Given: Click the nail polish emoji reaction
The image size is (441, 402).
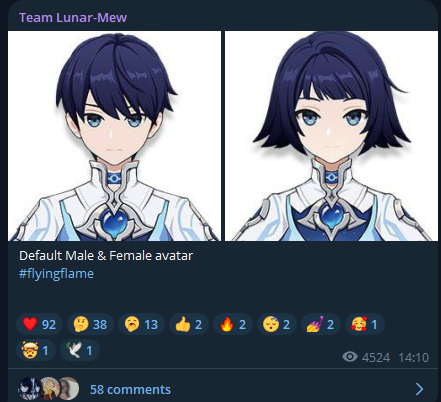Looking at the screenshot, I should (x=321, y=324).
